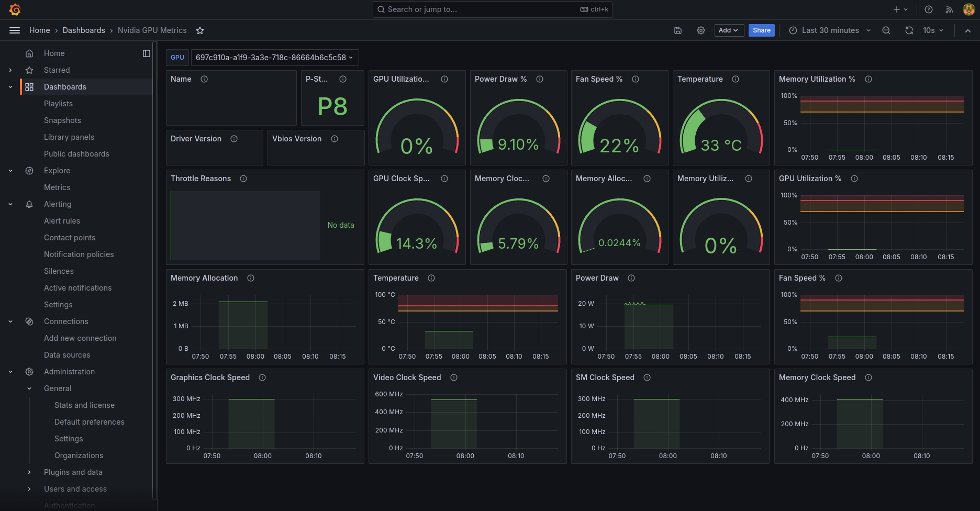The width and height of the screenshot is (980, 511).
Task: Open the help question mark icon
Action: click(928, 9)
